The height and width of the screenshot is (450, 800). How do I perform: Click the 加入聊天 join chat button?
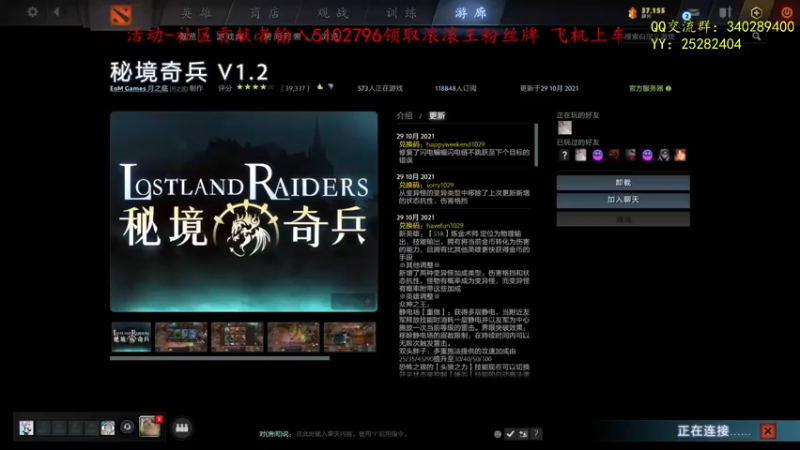[623, 200]
